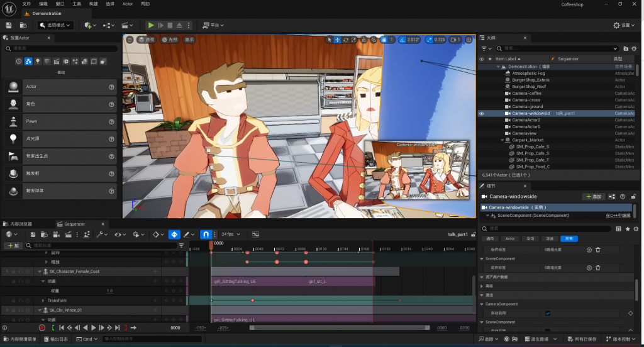644x347 pixels.
Task: Click the viewport layout maximize icon
Action: point(469,40)
